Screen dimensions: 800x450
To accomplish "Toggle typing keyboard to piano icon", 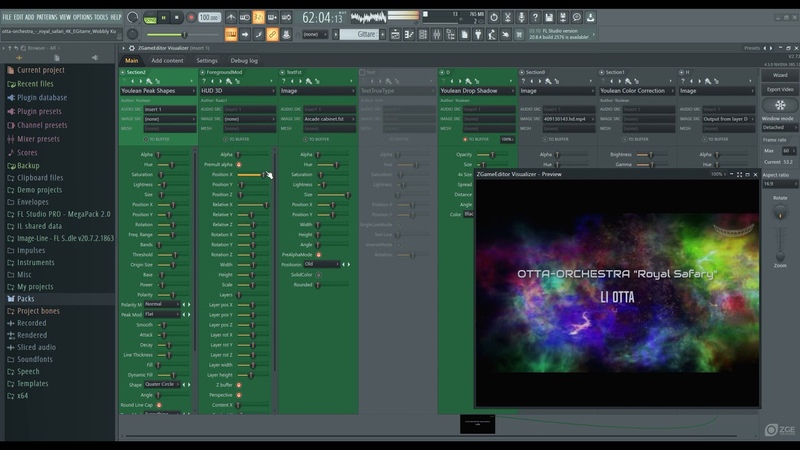I will (x=231, y=34).
